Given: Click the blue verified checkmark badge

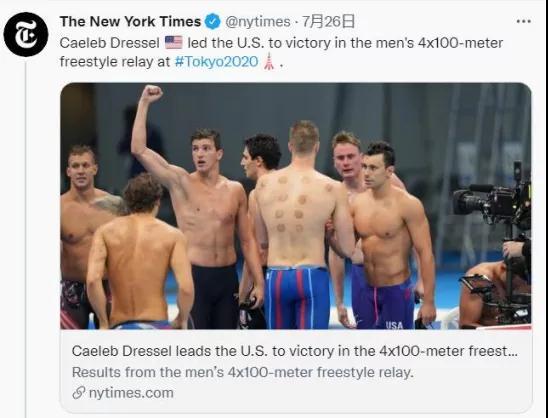Looking at the screenshot, I should pos(212,22).
